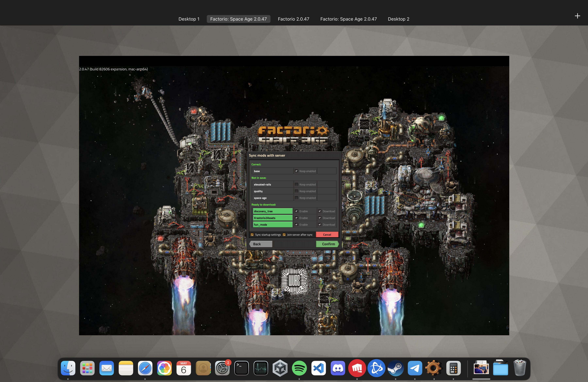Open Launchpad from the Dock

tap(87, 368)
